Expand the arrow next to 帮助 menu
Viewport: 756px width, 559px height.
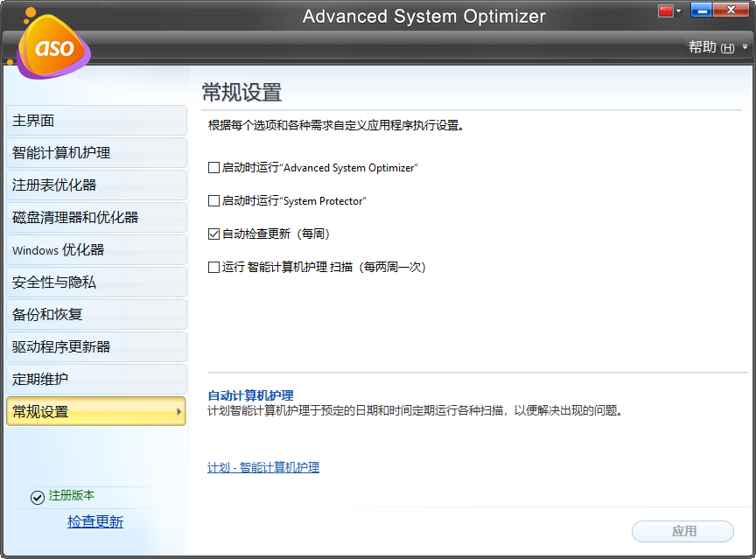745,47
